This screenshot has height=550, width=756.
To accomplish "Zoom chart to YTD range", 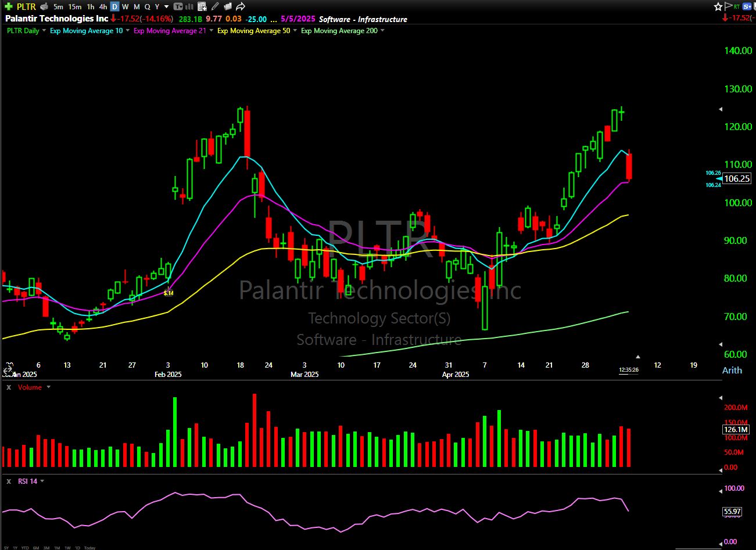I will tap(26, 548).
